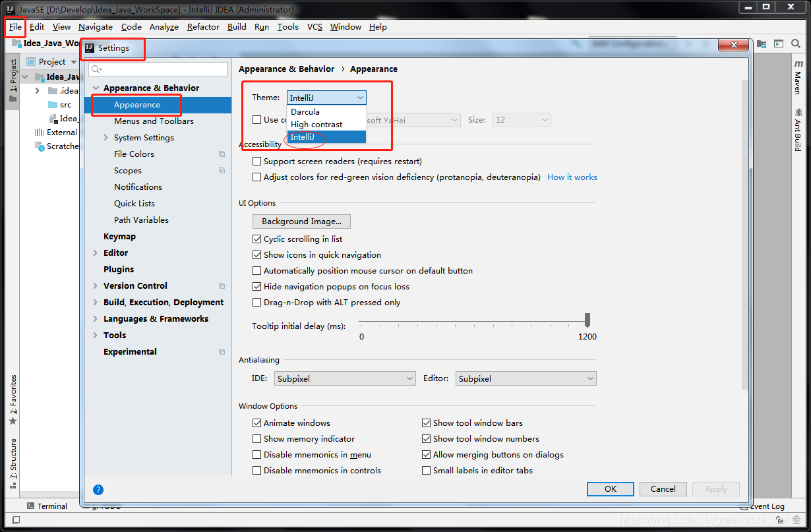811x532 pixels.
Task: Enable Drag-n-Drop with ALT pressed only
Action: pos(257,303)
